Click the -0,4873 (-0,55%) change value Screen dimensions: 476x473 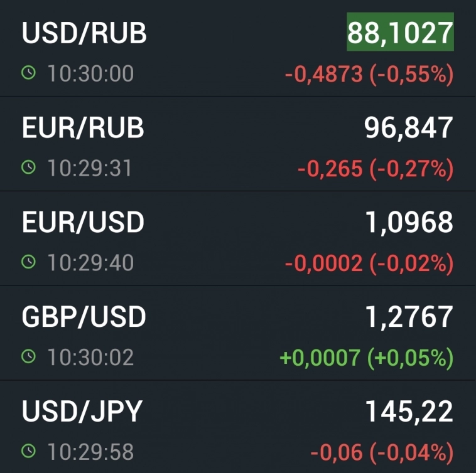[369, 75]
